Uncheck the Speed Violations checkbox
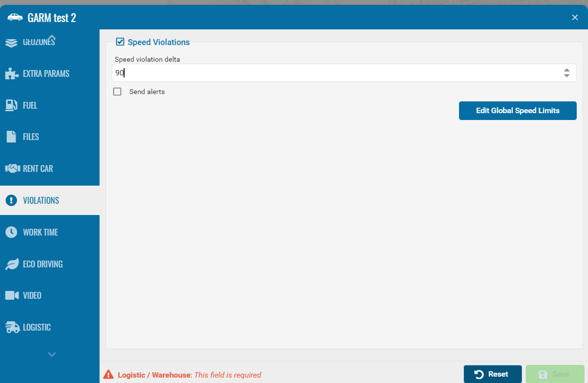The height and width of the screenshot is (383, 588). pos(120,42)
